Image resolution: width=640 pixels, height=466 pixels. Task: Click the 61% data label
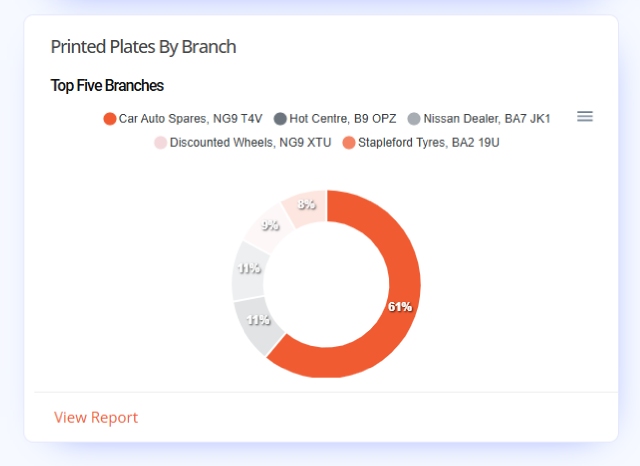(x=400, y=307)
